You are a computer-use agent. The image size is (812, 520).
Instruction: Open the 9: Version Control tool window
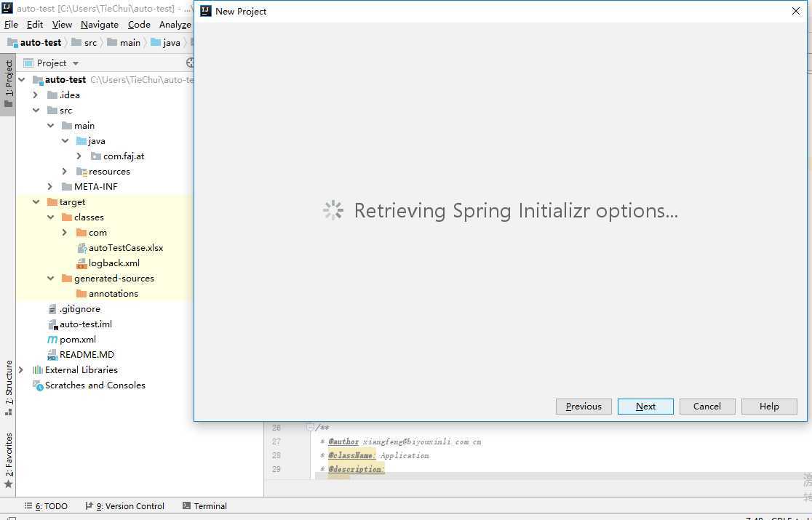pyautogui.click(x=125, y=506)
